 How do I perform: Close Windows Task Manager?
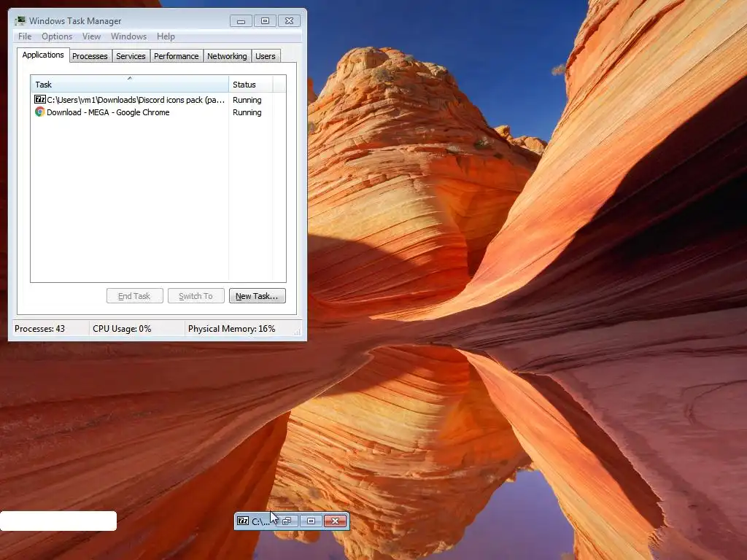pos(289,21)
